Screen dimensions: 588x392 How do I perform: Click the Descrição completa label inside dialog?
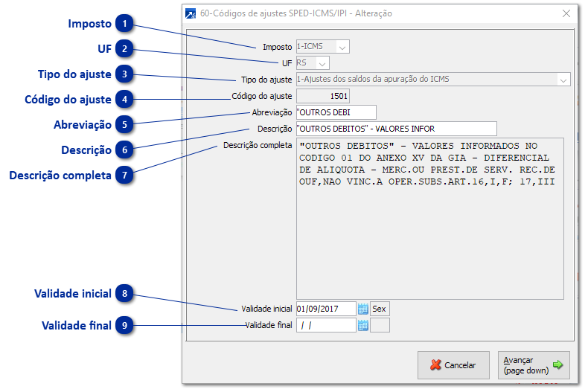tap(258, 145)
